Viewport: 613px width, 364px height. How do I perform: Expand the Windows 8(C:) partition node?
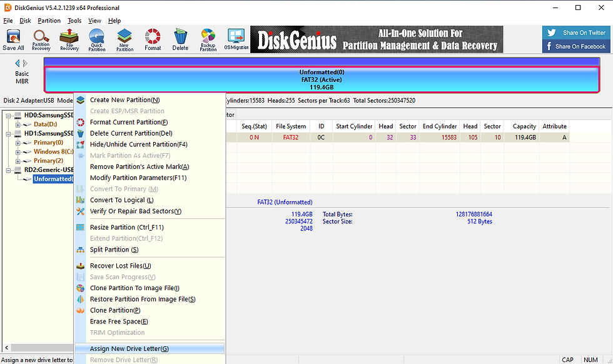pos(18,152)
